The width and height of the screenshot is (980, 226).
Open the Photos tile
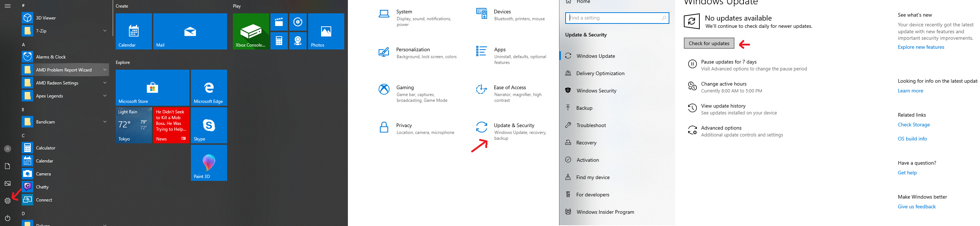click(x=326, y=31)
